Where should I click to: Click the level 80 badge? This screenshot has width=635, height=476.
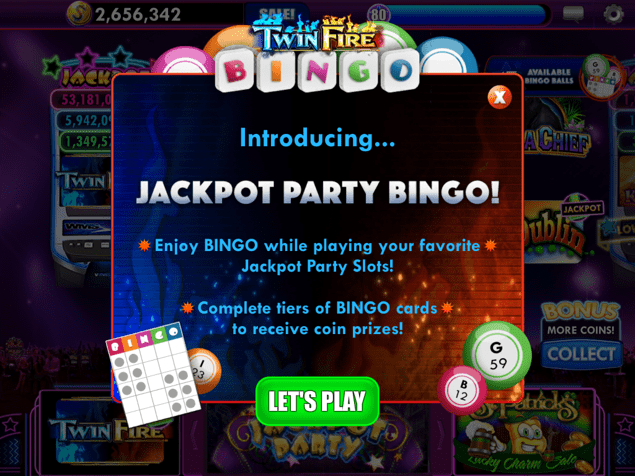(378, 15)
